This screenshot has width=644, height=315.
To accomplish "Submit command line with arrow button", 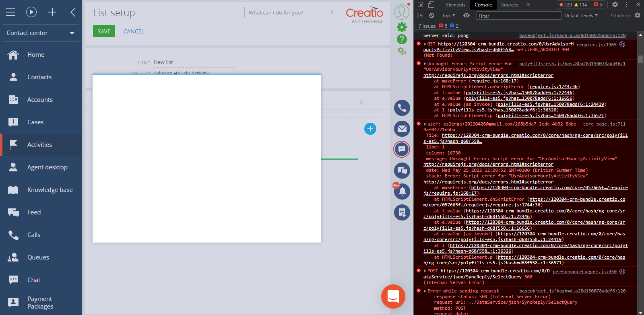I will pyautogui.click(x=332, y=12).
